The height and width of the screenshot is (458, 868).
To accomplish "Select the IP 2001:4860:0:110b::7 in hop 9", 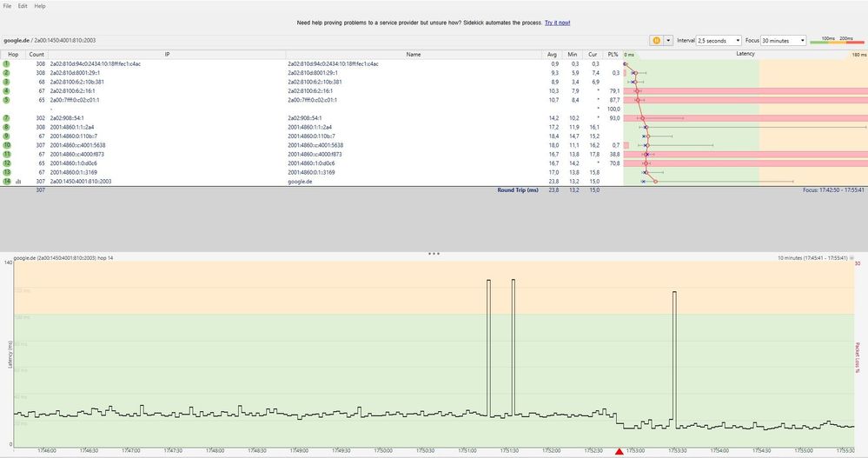I will click(x=74, y=136).
